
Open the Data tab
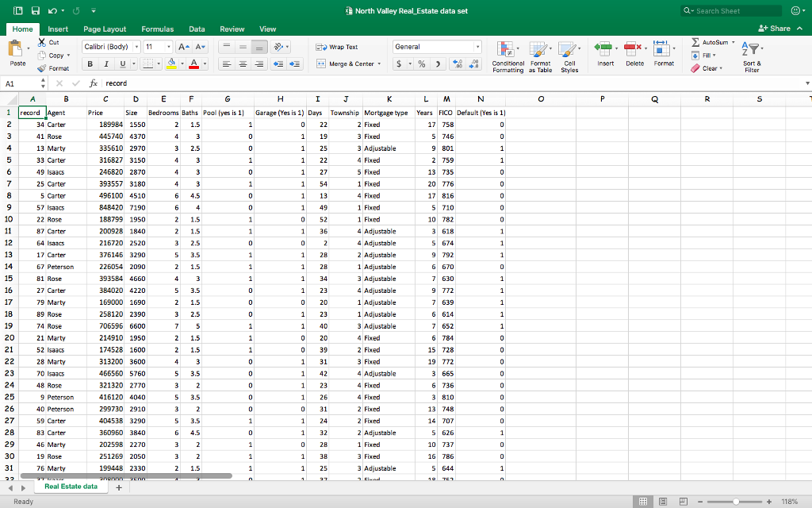[x=197, y=29]
